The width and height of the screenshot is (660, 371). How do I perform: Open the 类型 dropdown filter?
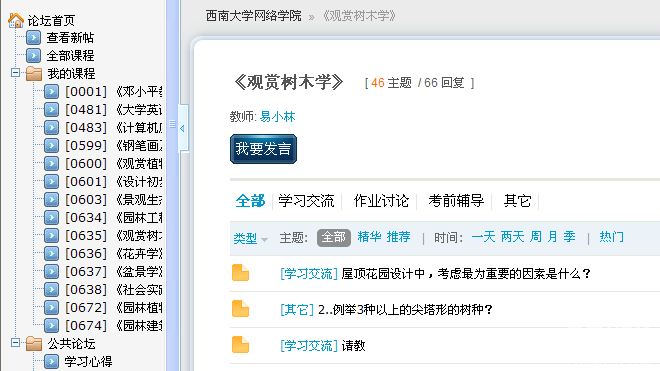click(x=250, y=238)
